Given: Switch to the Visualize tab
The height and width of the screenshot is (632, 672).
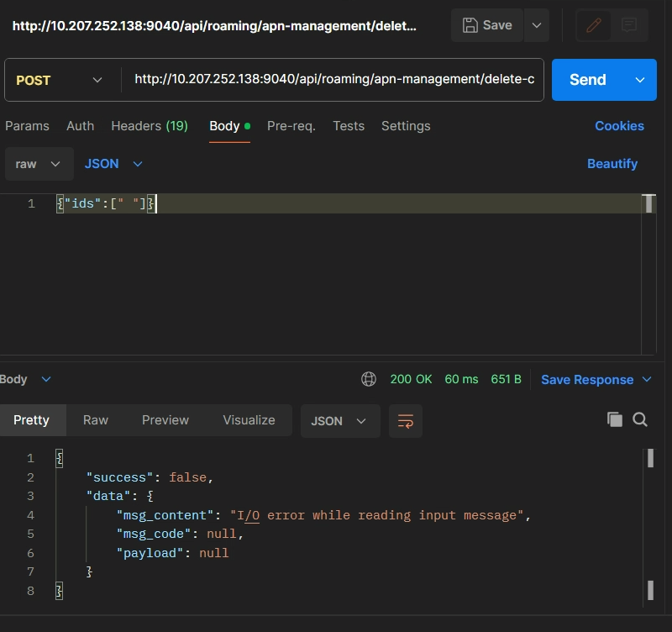Looking at the screenshot, I should point(249,420).
